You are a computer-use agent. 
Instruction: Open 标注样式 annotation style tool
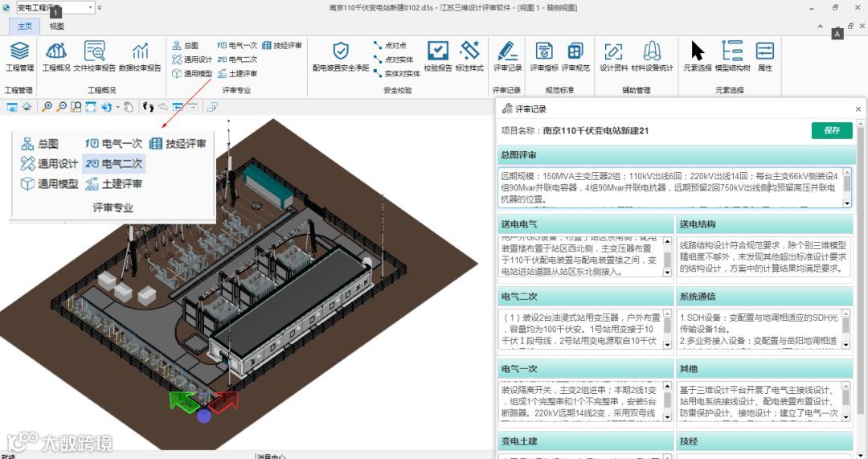pyautogui.click(x=469, y=56)
